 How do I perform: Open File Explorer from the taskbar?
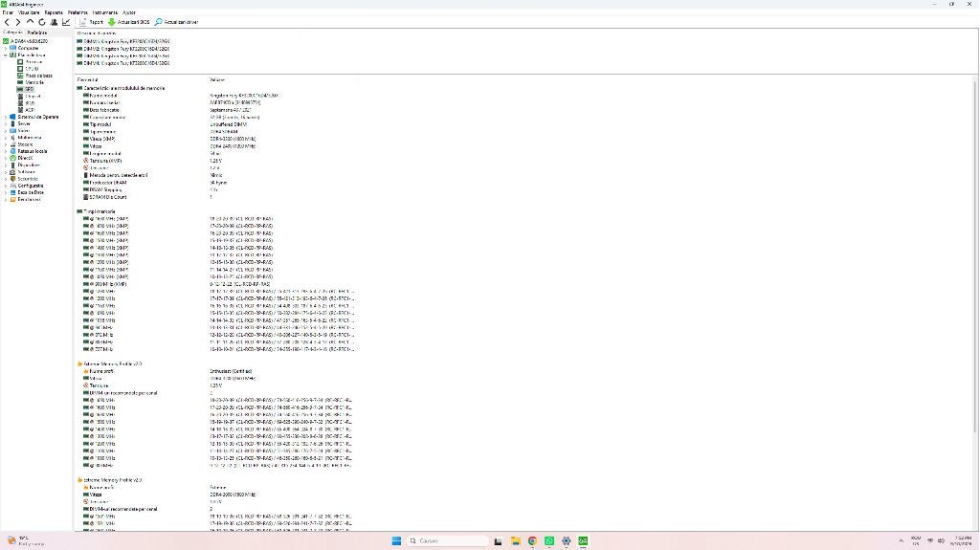pyautogui.click(x=516, y=541)
